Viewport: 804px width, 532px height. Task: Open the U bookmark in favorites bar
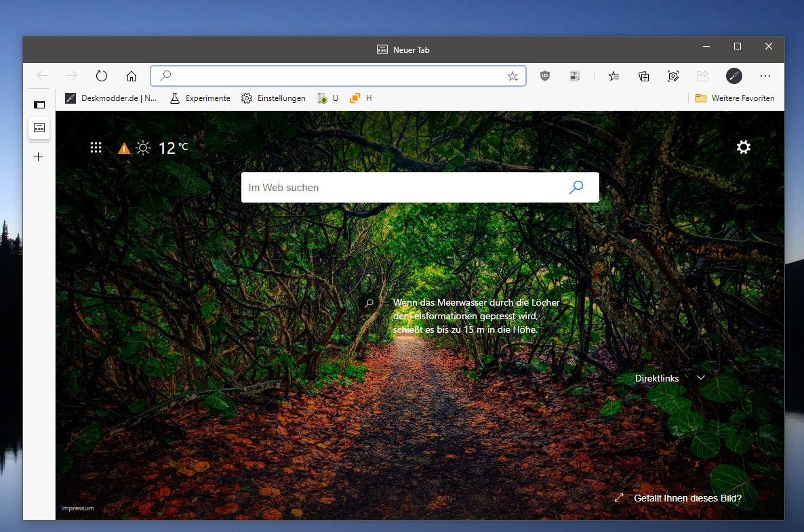pyautogui.click(x=327, y=98)
